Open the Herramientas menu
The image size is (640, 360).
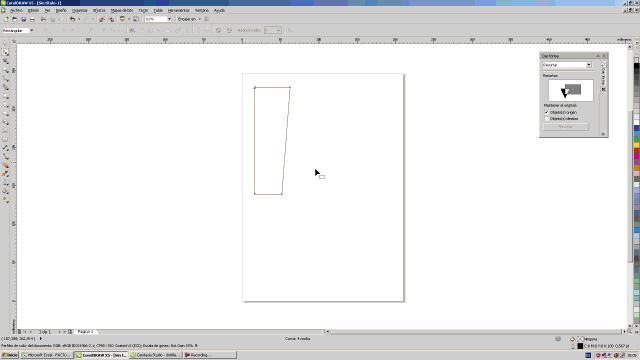tap(178, 10)
